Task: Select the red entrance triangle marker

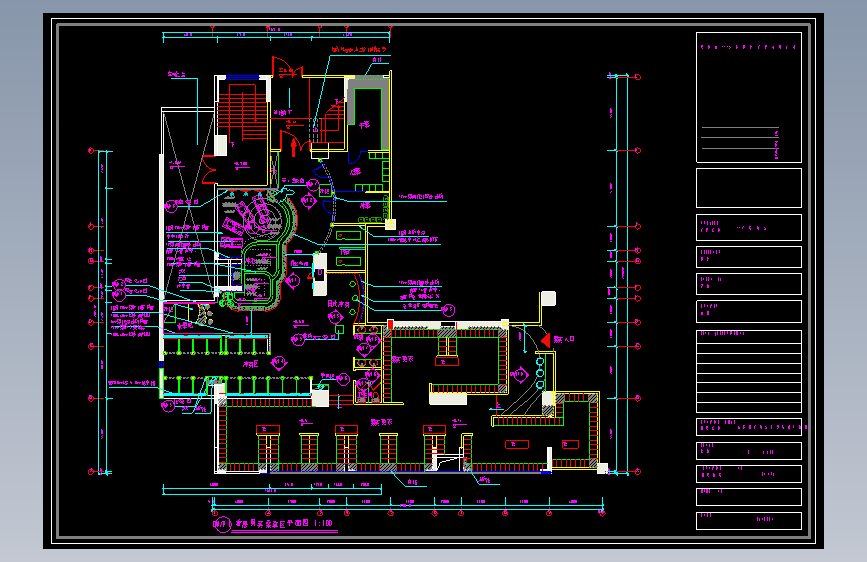Action: point(546,340)
